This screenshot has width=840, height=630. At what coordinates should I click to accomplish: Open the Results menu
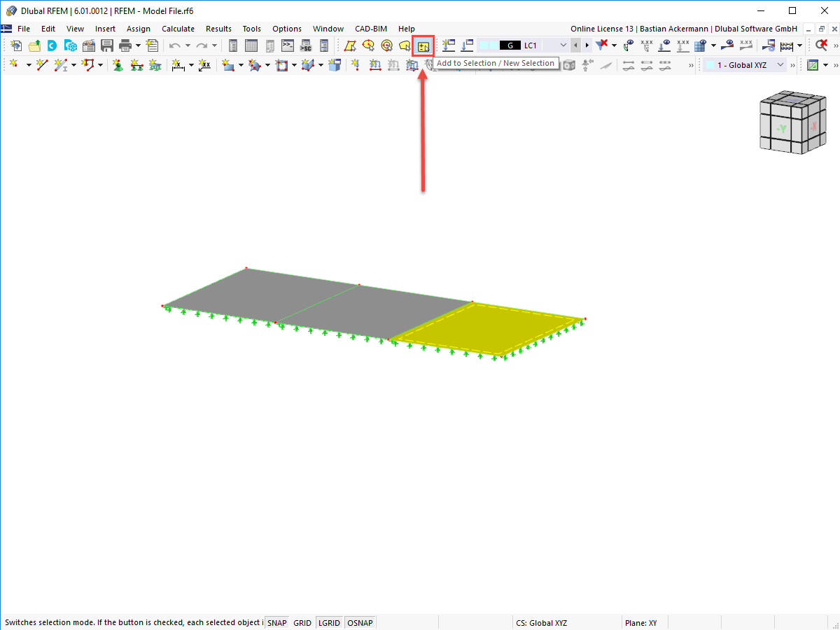click(x=218, y=29)
